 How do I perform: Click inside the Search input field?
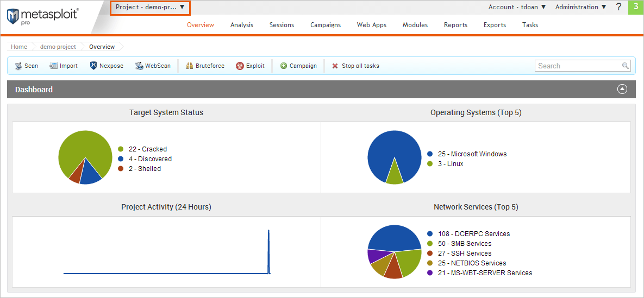pyautogui.click(x=578, y=66)
